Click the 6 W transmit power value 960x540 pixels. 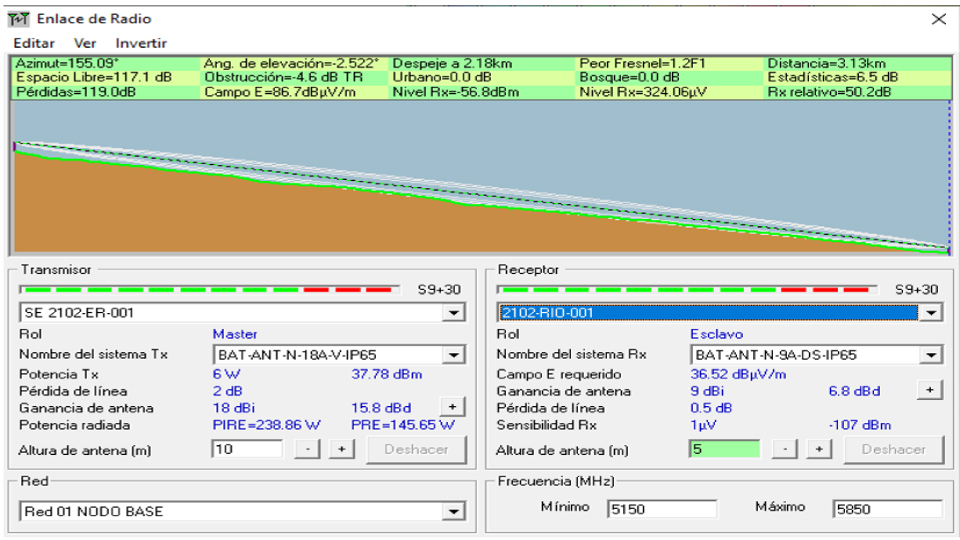coord(227,374)
